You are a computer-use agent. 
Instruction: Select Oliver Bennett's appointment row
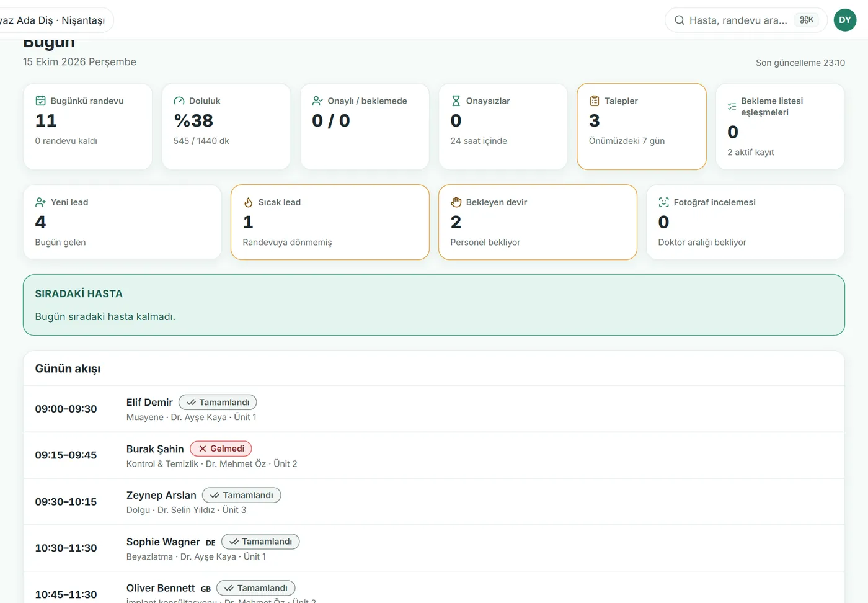pyautogui.click(x=434, y=587)
